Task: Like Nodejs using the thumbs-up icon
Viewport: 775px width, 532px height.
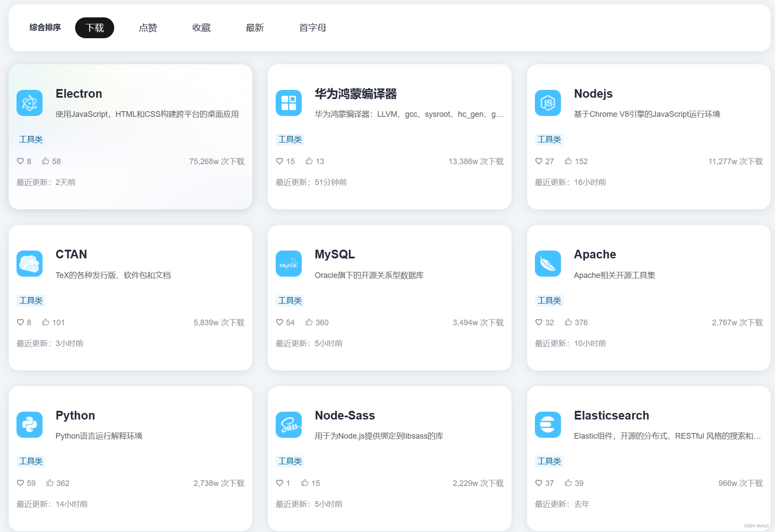Action: click(x=568, y=161)
